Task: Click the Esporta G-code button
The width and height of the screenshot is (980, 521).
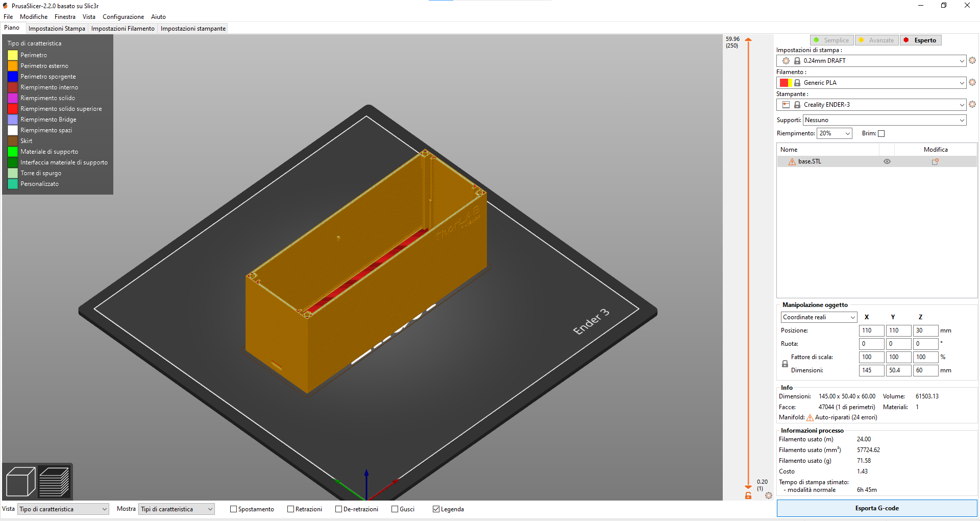Action: (x=876, y=508)
